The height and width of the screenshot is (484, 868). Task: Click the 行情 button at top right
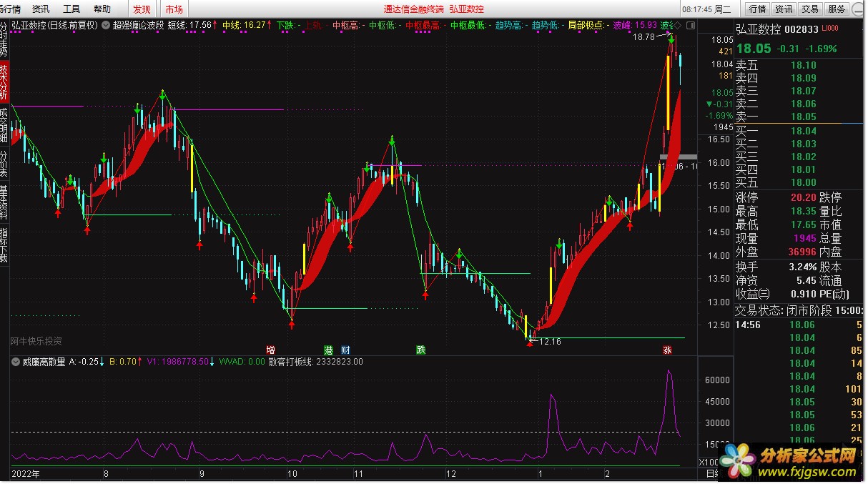[x=757, y=9]
